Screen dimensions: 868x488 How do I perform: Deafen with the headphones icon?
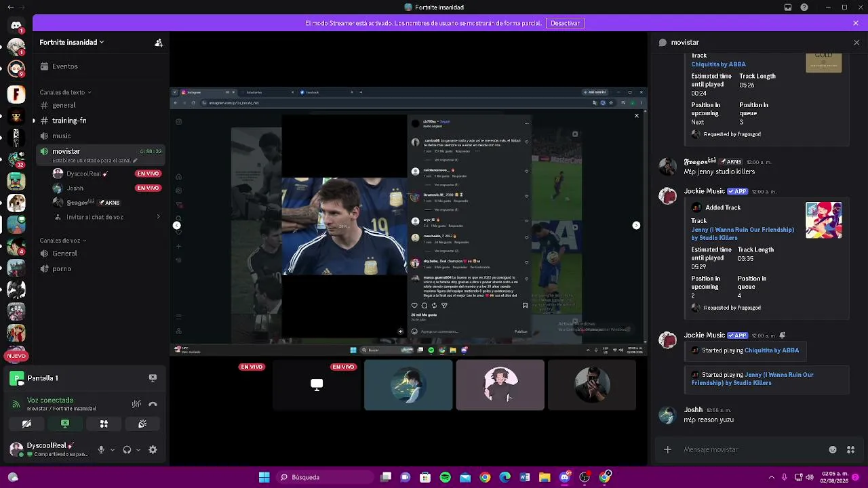(127, 449)
